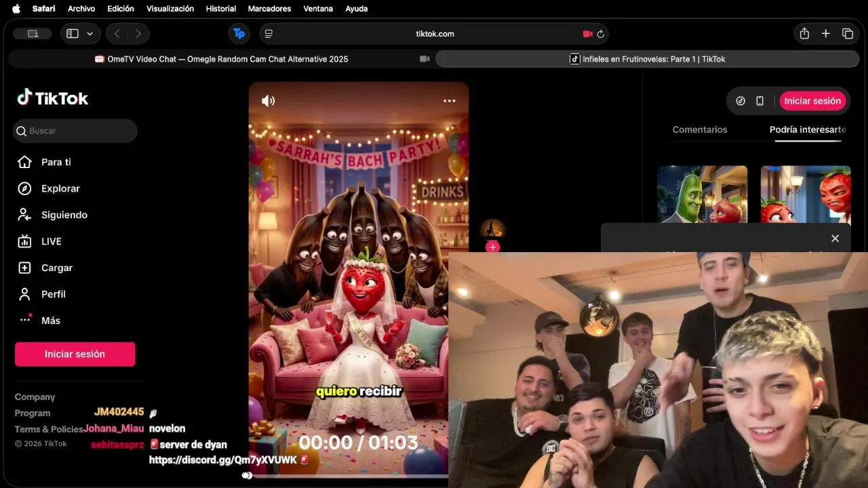Close the popup with the X
Screen dimensions: 868x488
coord(835,239)
